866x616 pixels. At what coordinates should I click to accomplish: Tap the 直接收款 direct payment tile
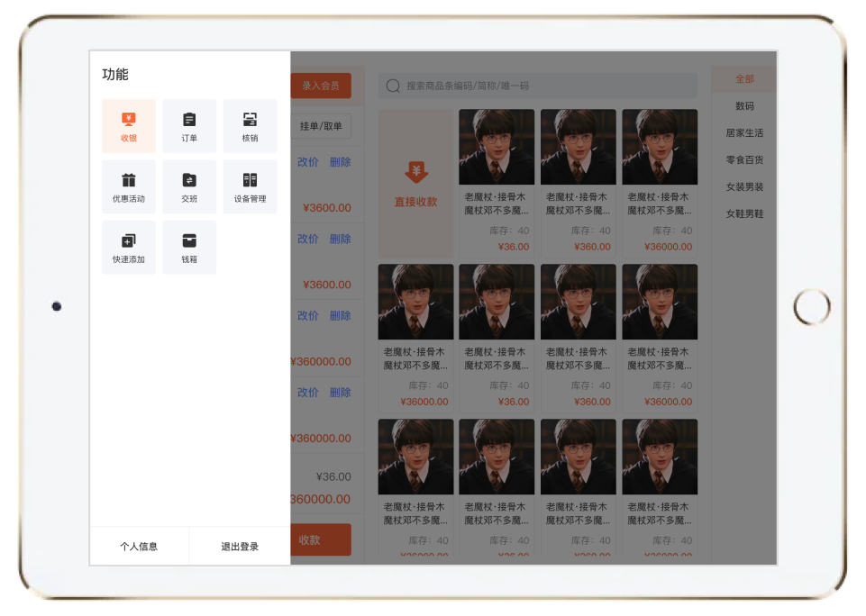click(x=415, y=184)
